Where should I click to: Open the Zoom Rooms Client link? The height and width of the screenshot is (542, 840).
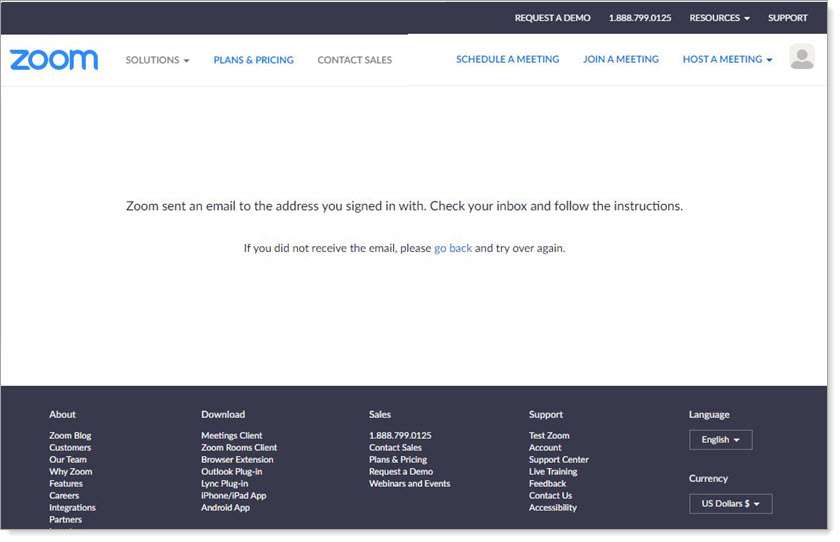click(x=239, y=447)
